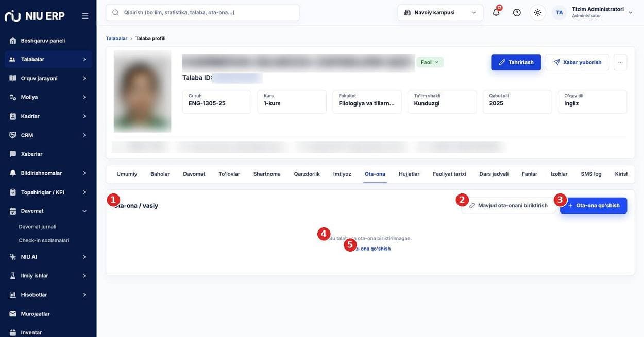The width and height of the screenshot is (644, 337).
Task: Collapse the sidebar with the hamburger menu icon
Action: tap(85, 16)
